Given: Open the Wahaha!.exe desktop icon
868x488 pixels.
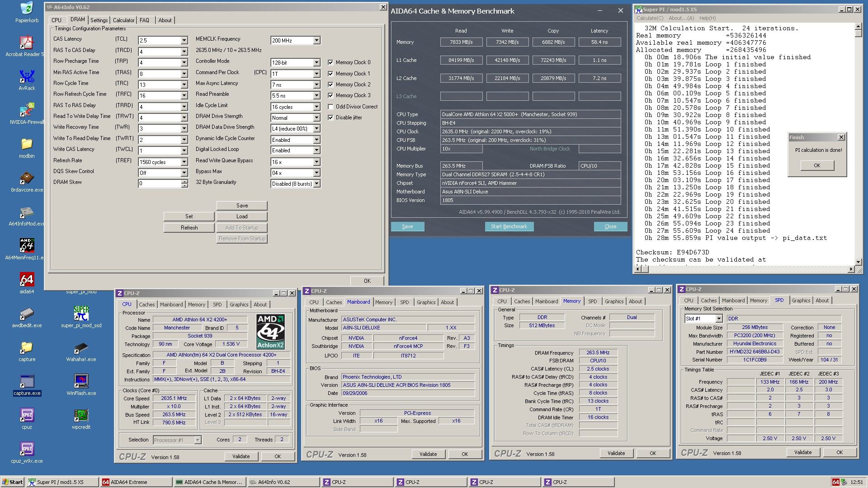Looking at the screenshot, I should click(81, 348).
